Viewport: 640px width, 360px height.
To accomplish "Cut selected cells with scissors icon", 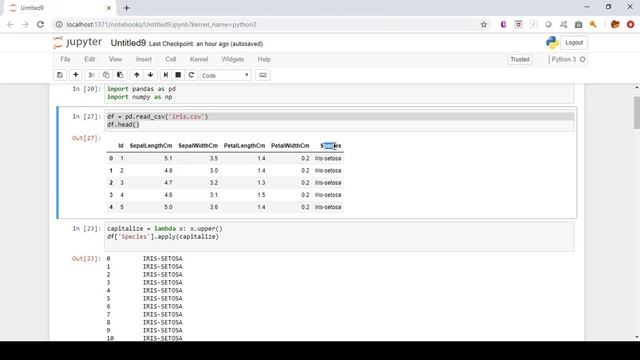I will point(91,75).
